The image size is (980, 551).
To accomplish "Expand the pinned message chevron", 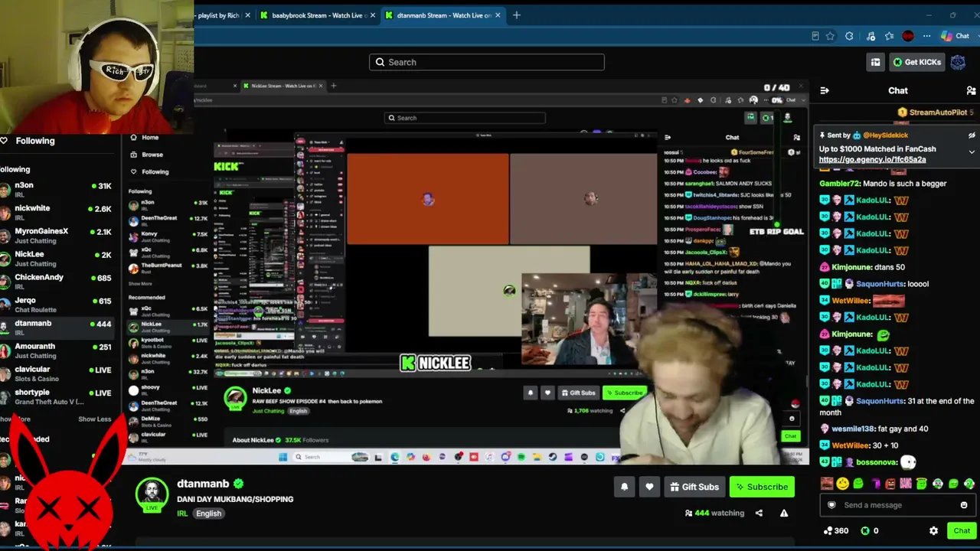I will coord(972,152).
